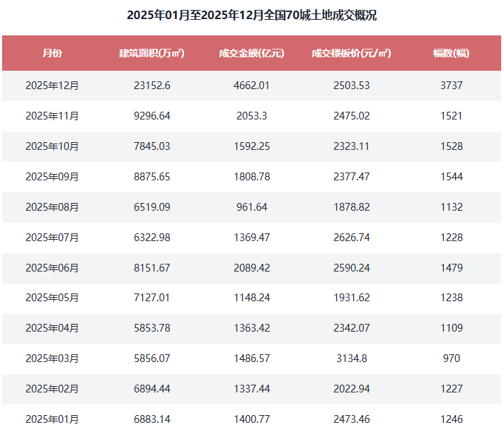Click the building area value 23152.6

152,86
